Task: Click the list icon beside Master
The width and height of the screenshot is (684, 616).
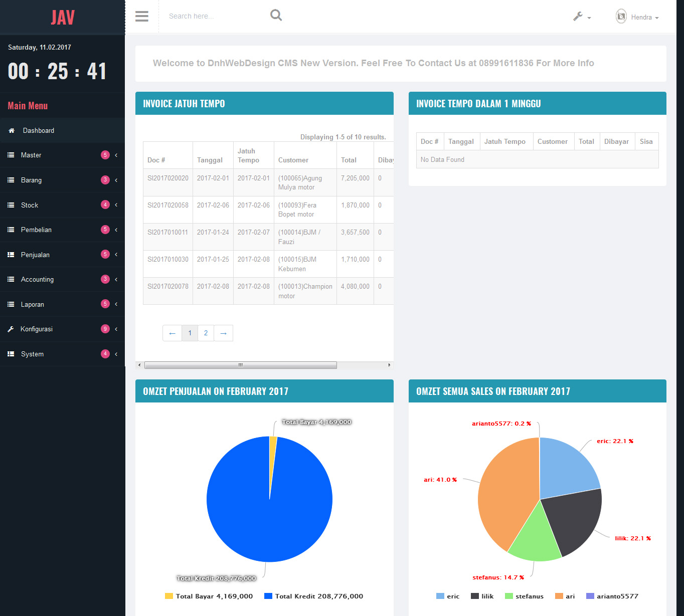Action: [11, 155]
